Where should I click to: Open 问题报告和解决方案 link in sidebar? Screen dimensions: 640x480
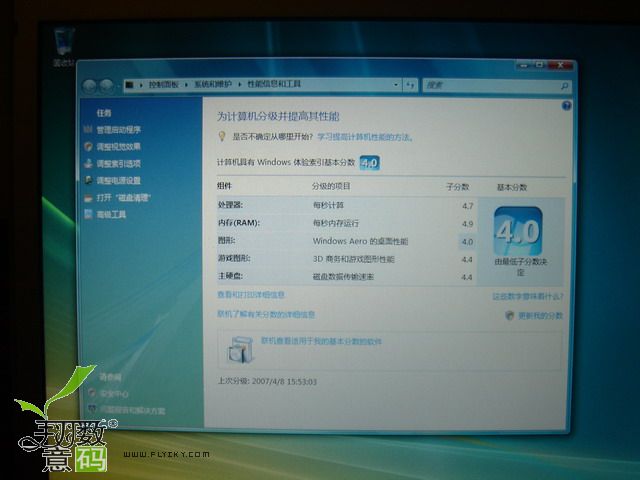click(x=133, y=410)
